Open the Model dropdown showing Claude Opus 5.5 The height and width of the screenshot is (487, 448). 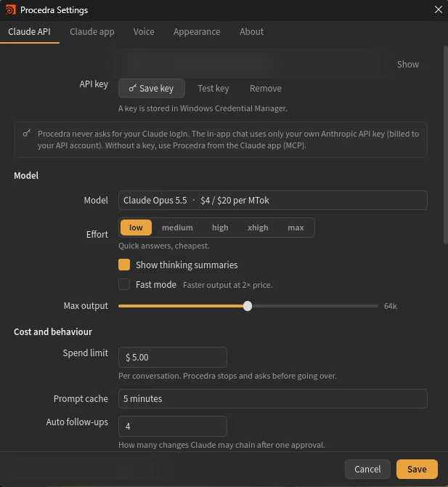273,201
